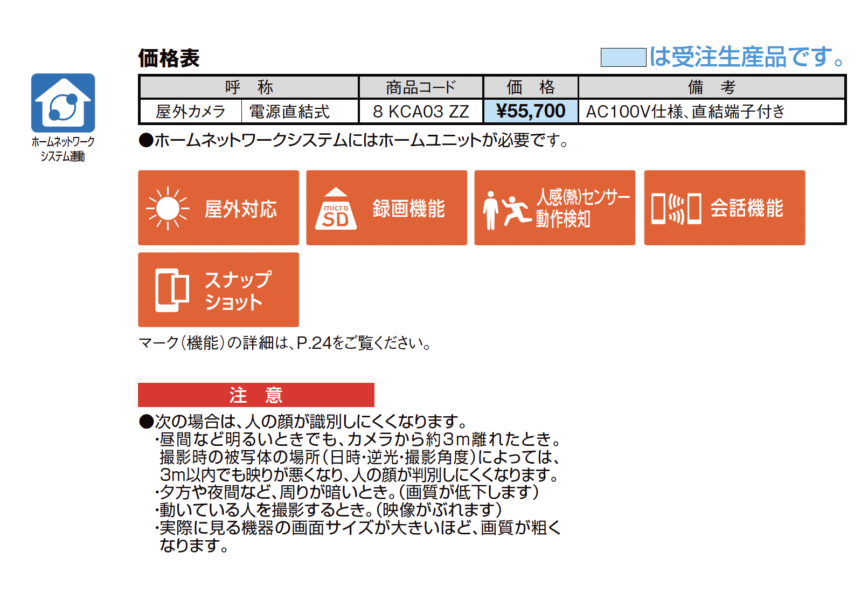Click the red 注意 caution banner

coord(256,395)
